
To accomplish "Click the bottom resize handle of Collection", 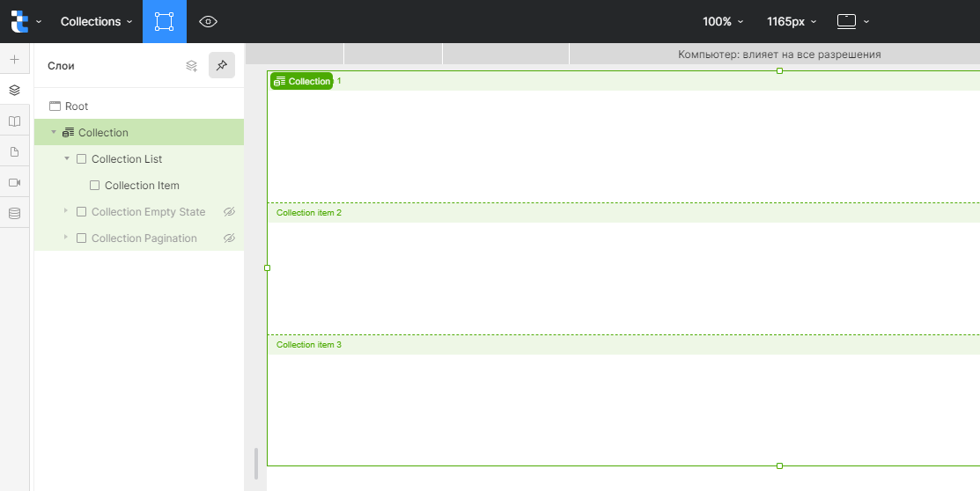I will [779, 466].
